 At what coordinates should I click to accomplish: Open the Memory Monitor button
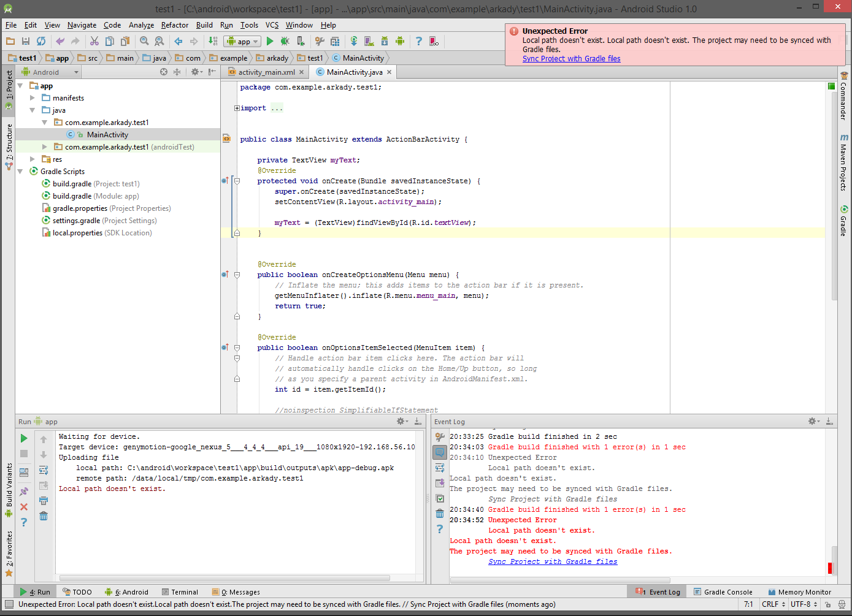point(800,592)
